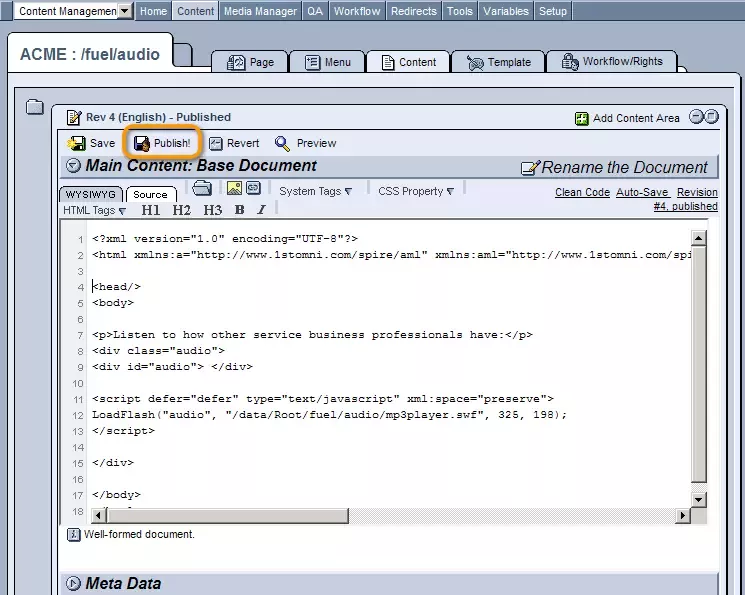Open the Content Management dropdown
Screen dimensions: 745x595
(124, 11)
